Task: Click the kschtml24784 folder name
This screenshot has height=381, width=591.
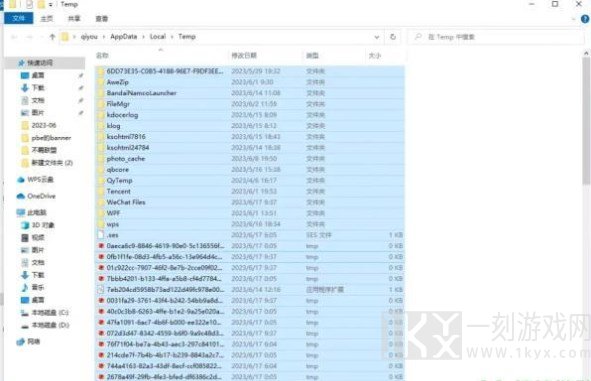Action: click(x=128, y=147)
